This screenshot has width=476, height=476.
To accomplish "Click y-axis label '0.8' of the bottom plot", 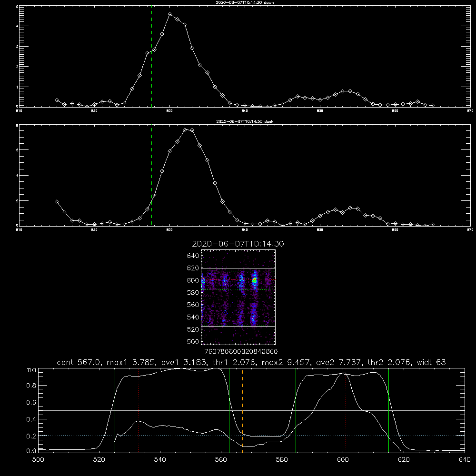I will (31, 386).
